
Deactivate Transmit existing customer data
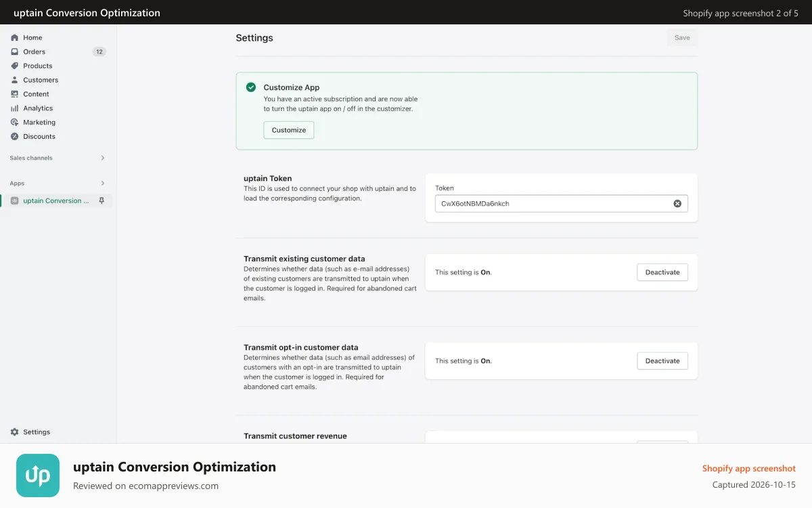click(662, 272)
